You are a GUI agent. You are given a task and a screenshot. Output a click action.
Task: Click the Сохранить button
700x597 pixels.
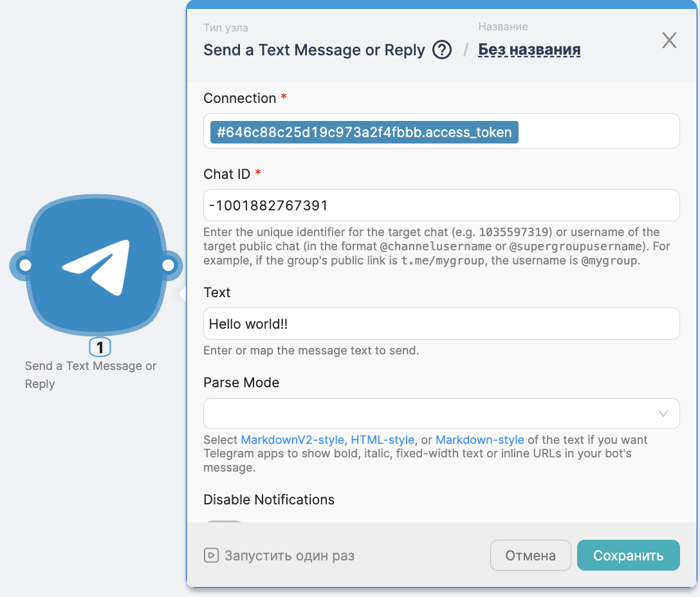[x=628, y=555]
